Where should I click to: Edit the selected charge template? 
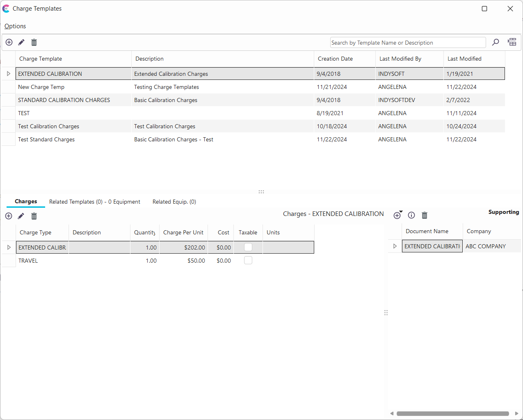tap(21, 42)
